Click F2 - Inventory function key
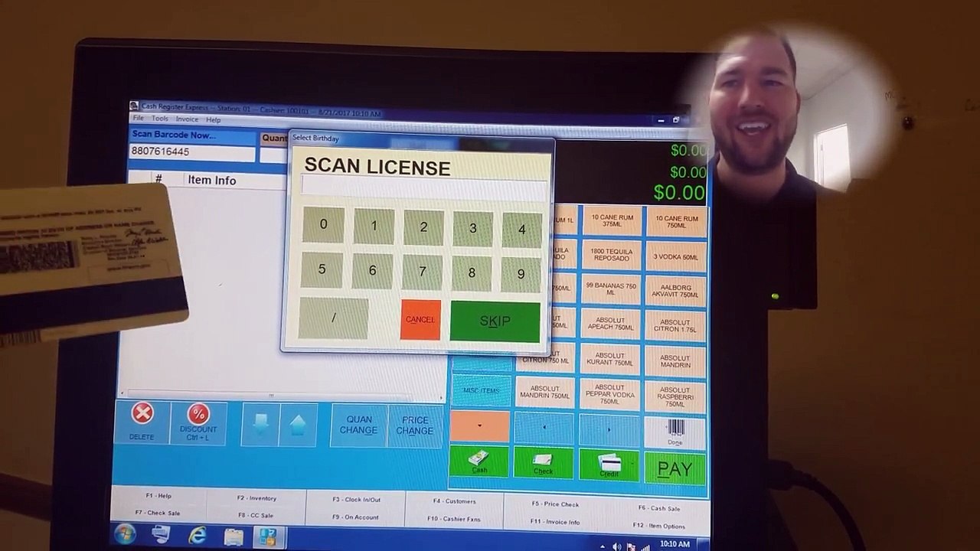The width and height of the screenshot is (980, 551). coord(256,498)
